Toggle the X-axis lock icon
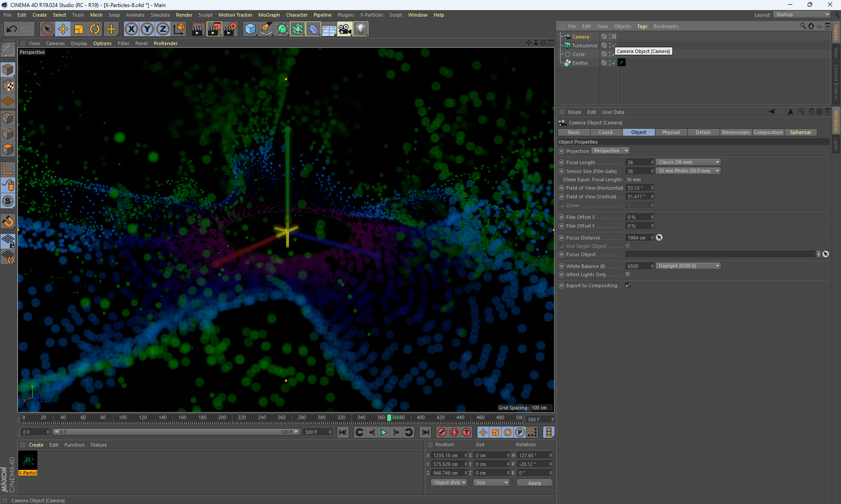Screen dimensions: 841x504 pyautogui.click(x=131, y=29)
